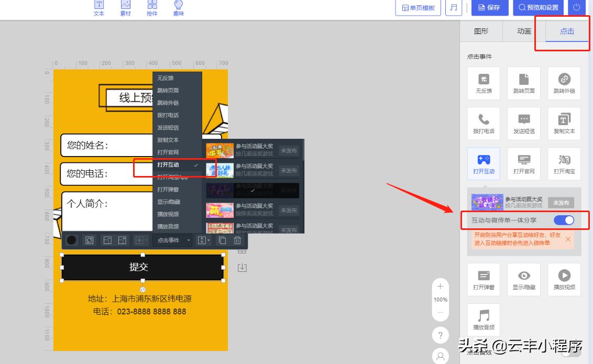The width and height of the screenshot is (593, 364).
Task: Open the 点击事件 dropdown in floating toolbar
Action: (x=173, y=240)
